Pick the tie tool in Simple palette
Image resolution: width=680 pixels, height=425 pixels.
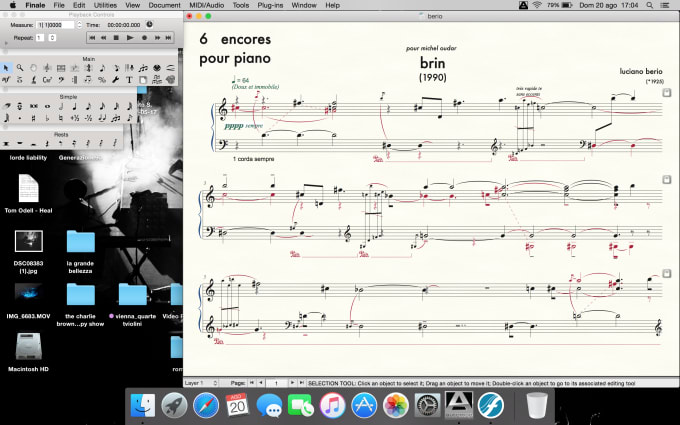102,118
